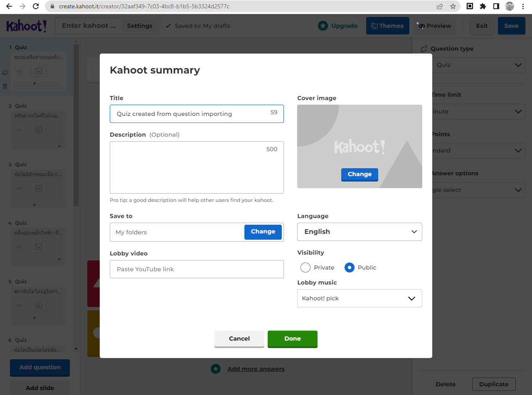Screen dimensions: 532x395
Task: Click the trash icon beside question 1
Action: point(5,86)
